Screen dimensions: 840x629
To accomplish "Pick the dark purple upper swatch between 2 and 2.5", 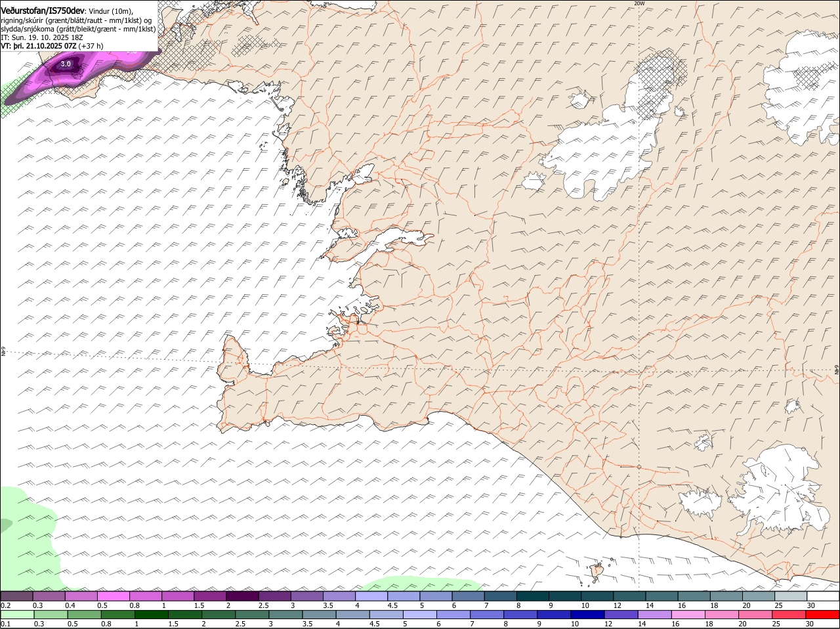I will pos(241,596).
